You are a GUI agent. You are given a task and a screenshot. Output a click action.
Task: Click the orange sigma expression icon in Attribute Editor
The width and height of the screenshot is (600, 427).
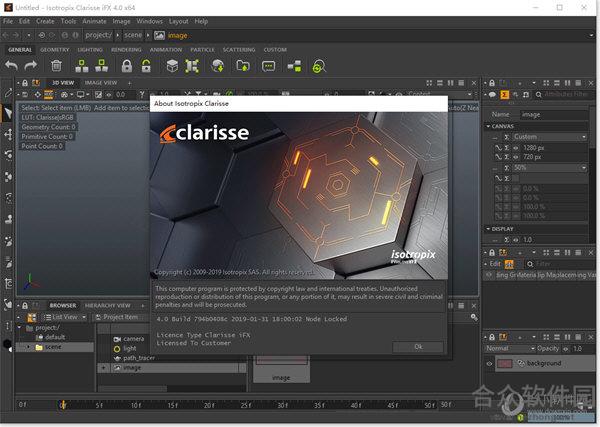click(505, 94)
